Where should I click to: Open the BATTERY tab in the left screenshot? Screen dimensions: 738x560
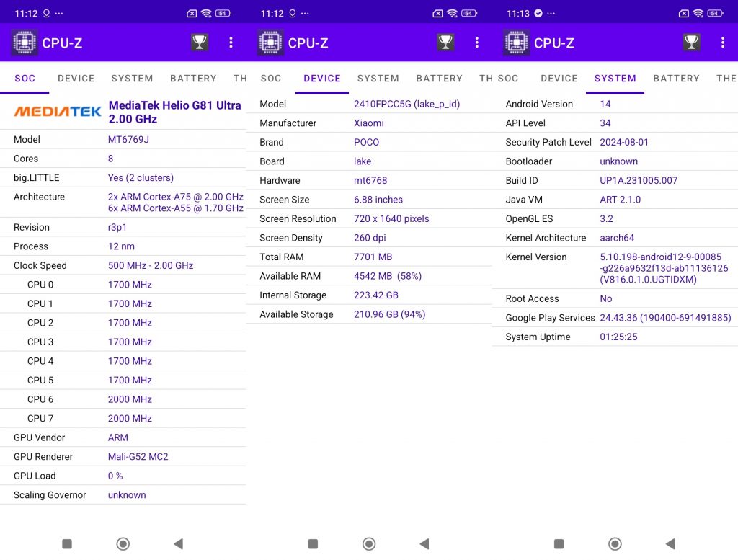[x=193, y=79]
